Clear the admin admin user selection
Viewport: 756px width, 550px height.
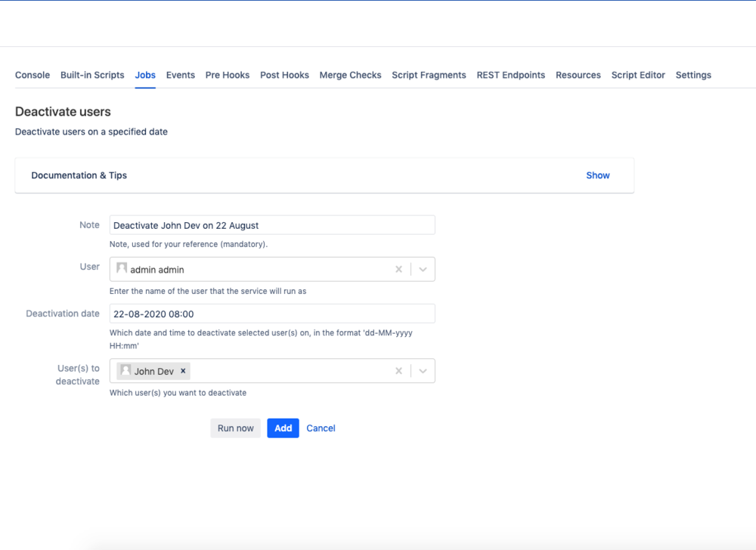coord(398,269)
